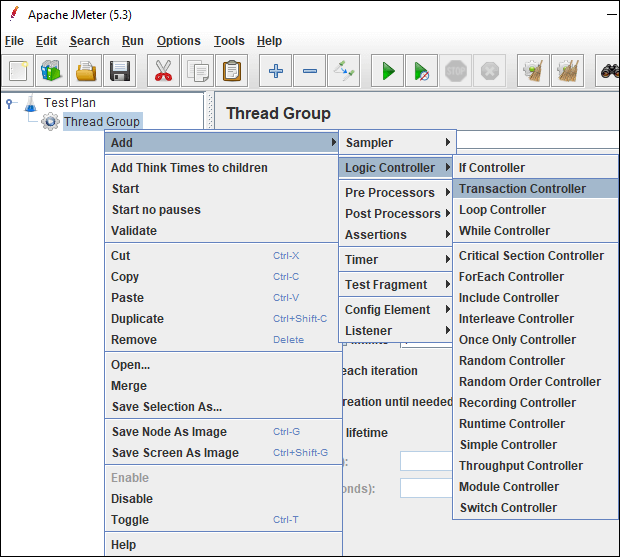Click Save Node As Image
Screen dimensions: 620x557
(223, 432)
